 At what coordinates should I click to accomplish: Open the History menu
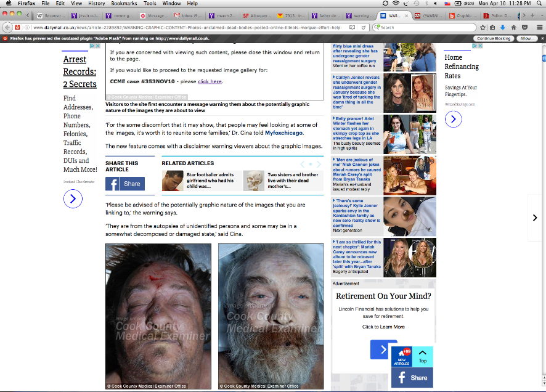97,4
